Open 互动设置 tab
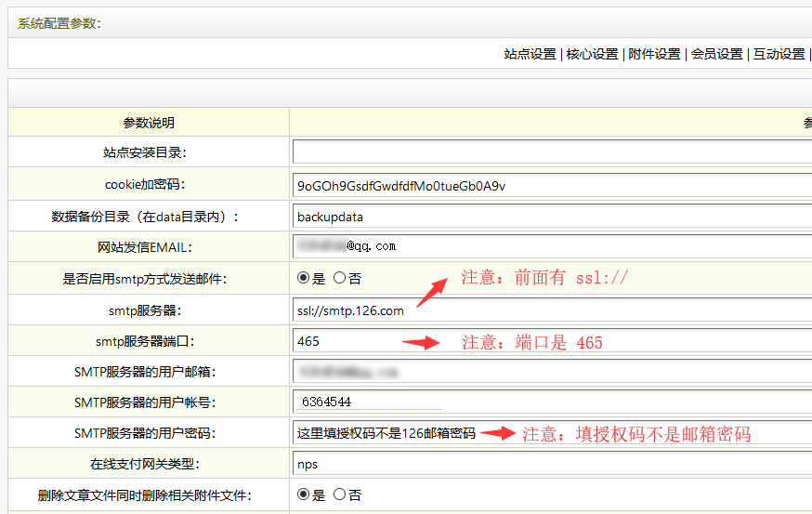The image size is (812, 514). click(x=779, y=54)
